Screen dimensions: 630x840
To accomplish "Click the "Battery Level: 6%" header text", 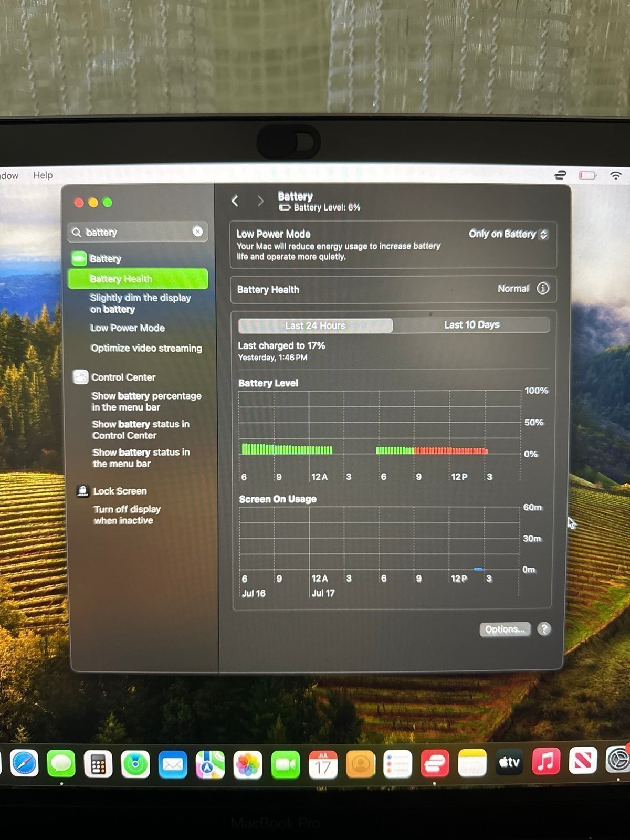I will click(327, 207).
